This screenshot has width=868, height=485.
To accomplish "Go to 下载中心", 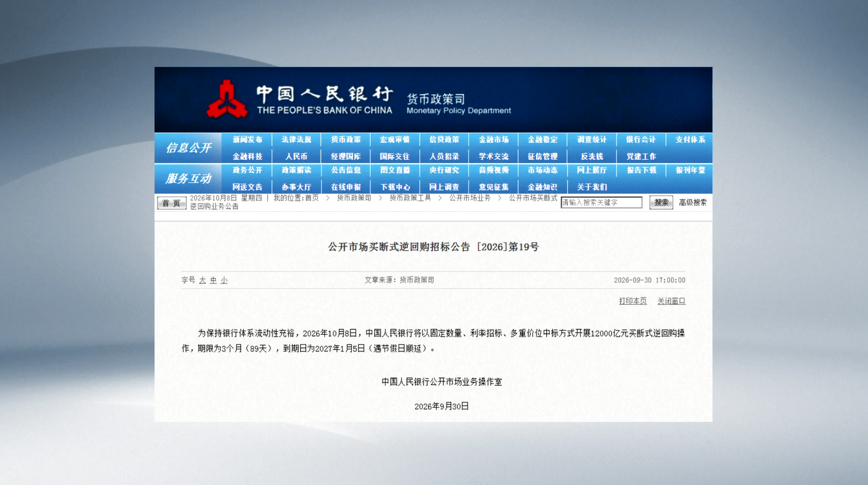I will 395,187.
